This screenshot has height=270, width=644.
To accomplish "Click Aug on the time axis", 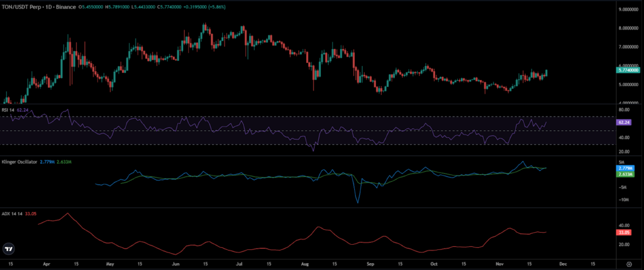I will (304, 264).
